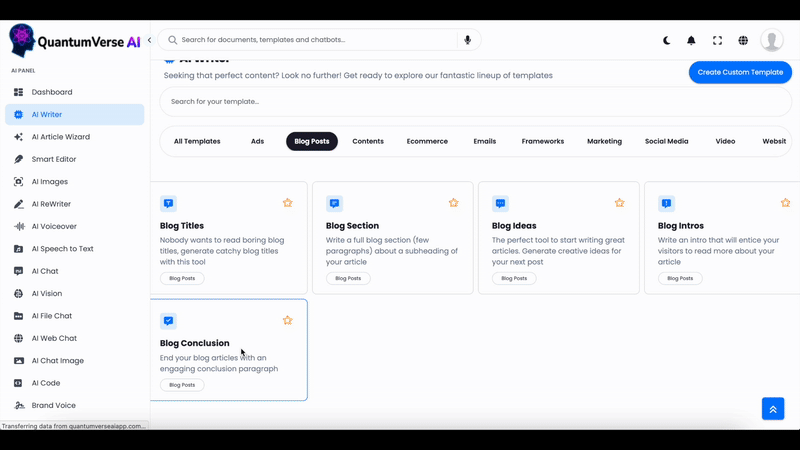Collapse the sidebar using the chevron arrow
This screenshot has height=450, width=800.
coord(149,41)
